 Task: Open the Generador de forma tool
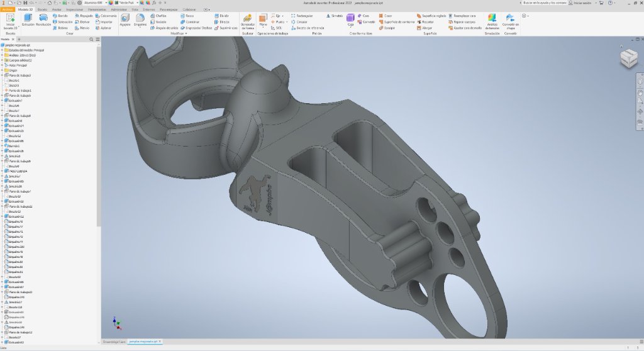click(248, 21)
